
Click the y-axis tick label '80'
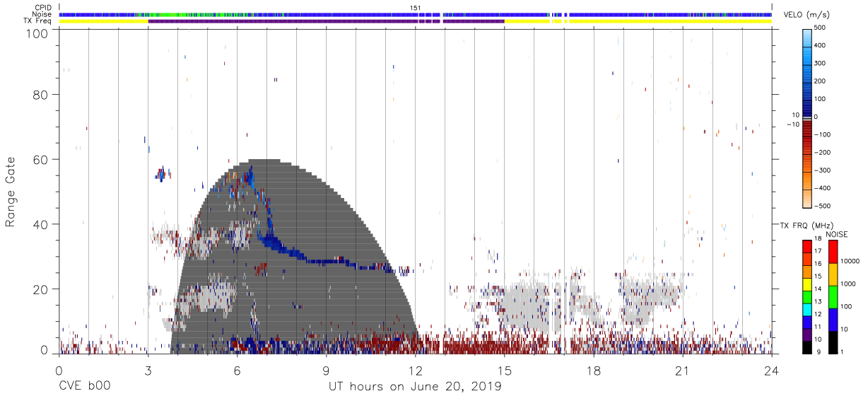41,94
